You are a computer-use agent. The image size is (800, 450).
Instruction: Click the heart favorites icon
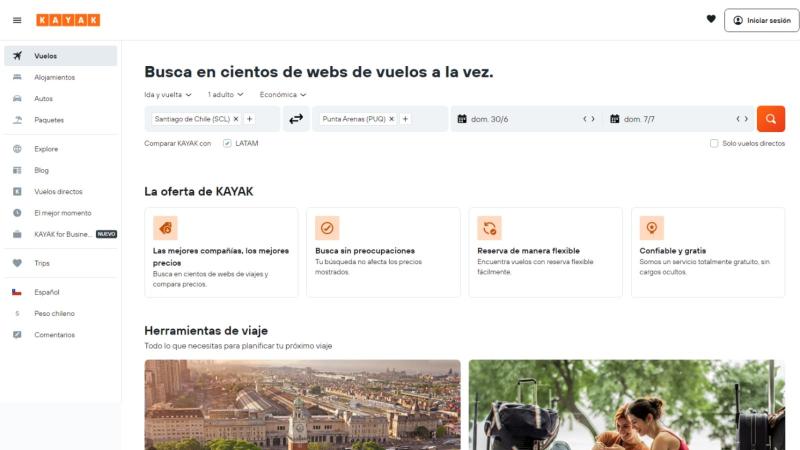tap(711, 19)
